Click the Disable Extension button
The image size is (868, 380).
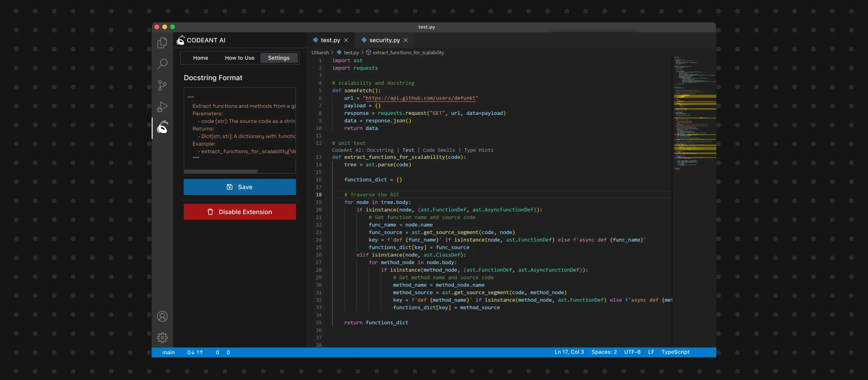pyautogui.click(x=240, y=212)
